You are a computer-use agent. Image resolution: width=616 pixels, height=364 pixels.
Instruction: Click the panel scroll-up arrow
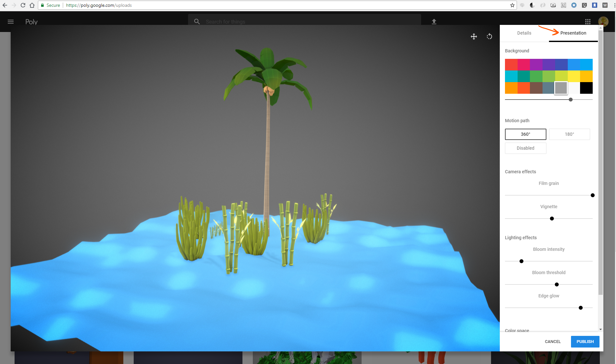click(x=600, y=27)
